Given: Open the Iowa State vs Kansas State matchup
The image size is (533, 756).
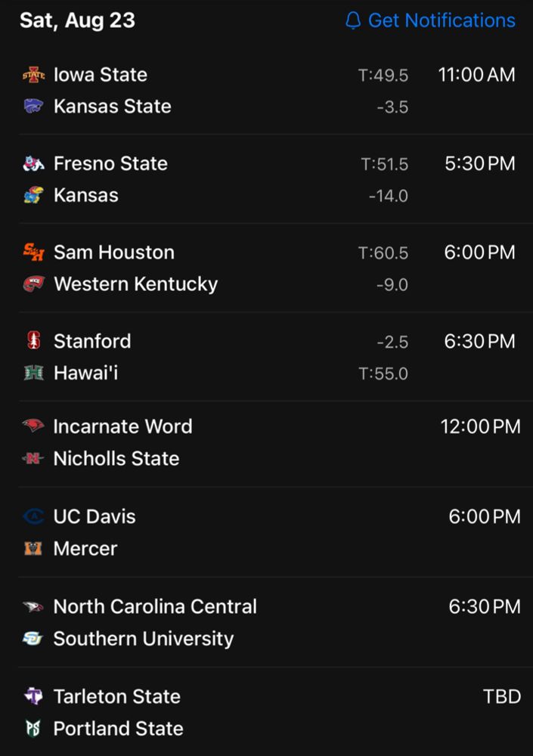Looking at the screenshot, I should [227, 90].
